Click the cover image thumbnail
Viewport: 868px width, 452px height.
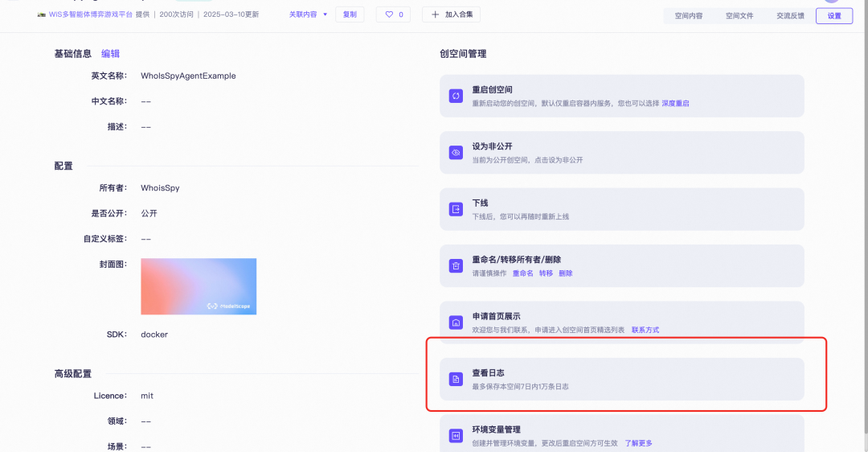pos(199,286)
